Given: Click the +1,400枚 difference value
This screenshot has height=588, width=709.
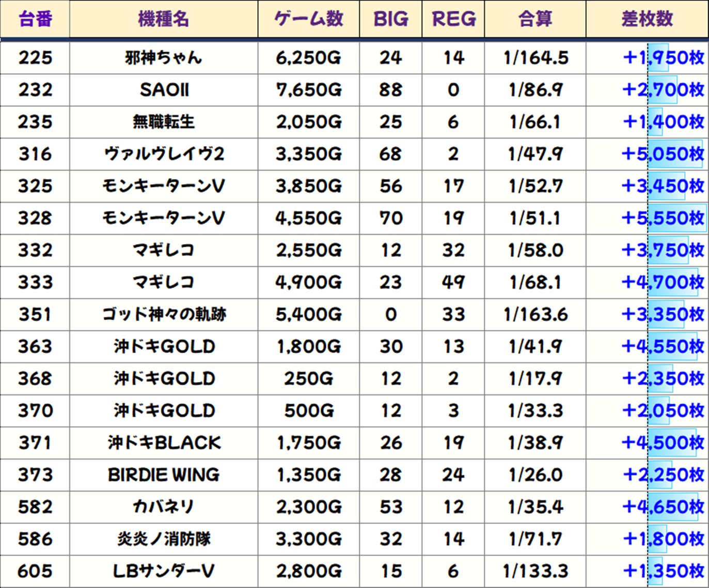Looking at the screenshot, I should point(664,122).
